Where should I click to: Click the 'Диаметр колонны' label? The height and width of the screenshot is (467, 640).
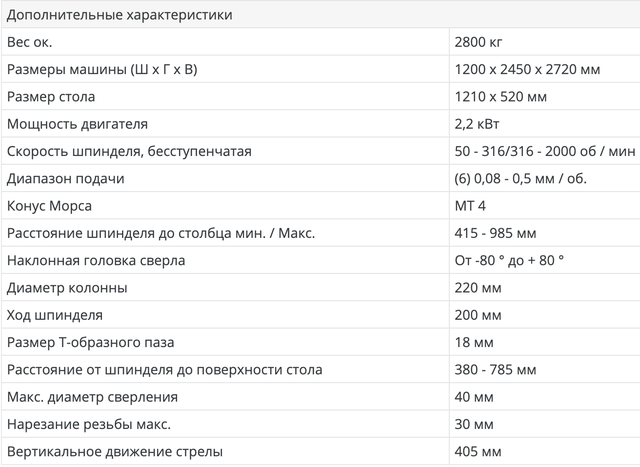click(67, 288)
